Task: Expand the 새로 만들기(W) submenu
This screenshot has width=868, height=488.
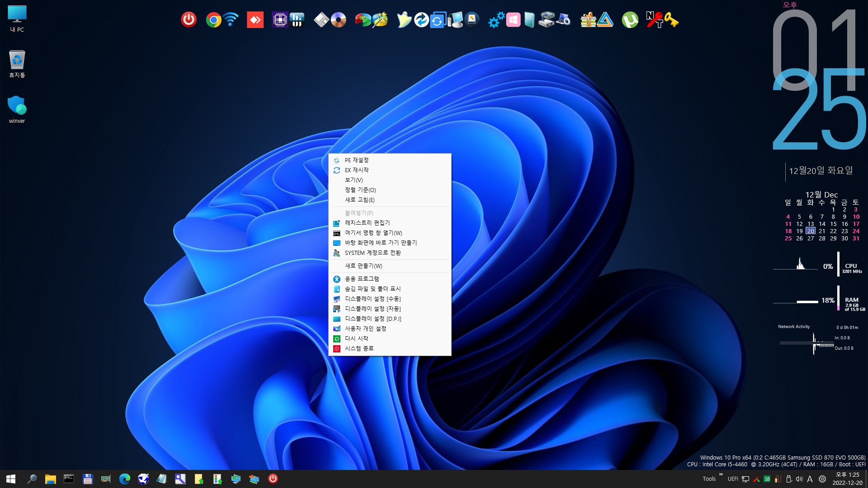Action: pos(390,266)
